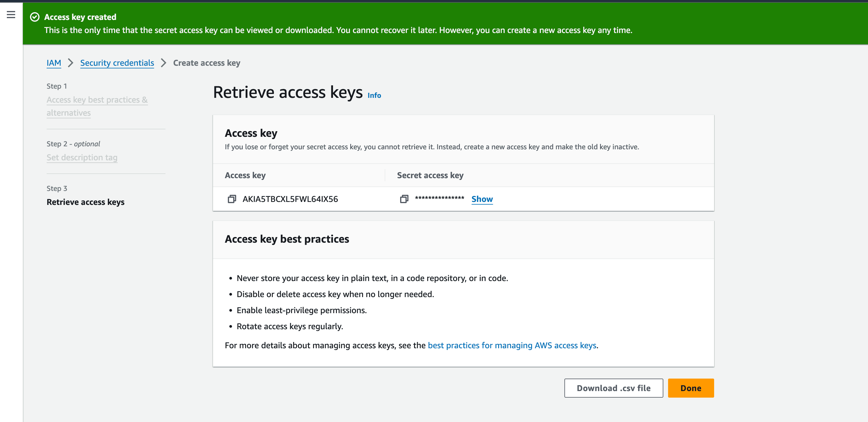This screenshot has height=422, width=868.
Task: Click the masked secret key asterisks
Action: [439, 199]
